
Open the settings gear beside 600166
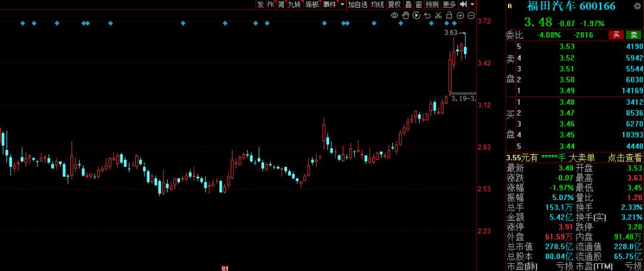click(637, 6)
